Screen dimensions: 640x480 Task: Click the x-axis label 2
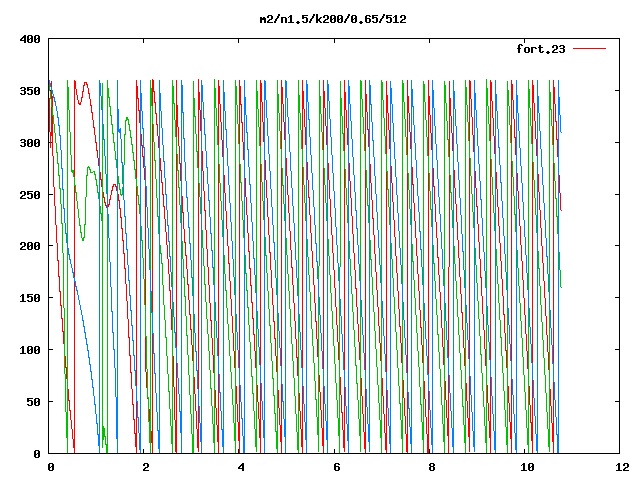click(146, 467)
